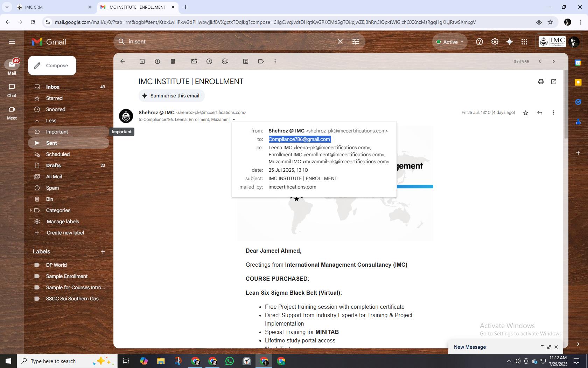
Task: Expand New Message to full screen
Action: click(x=549, y=347)
